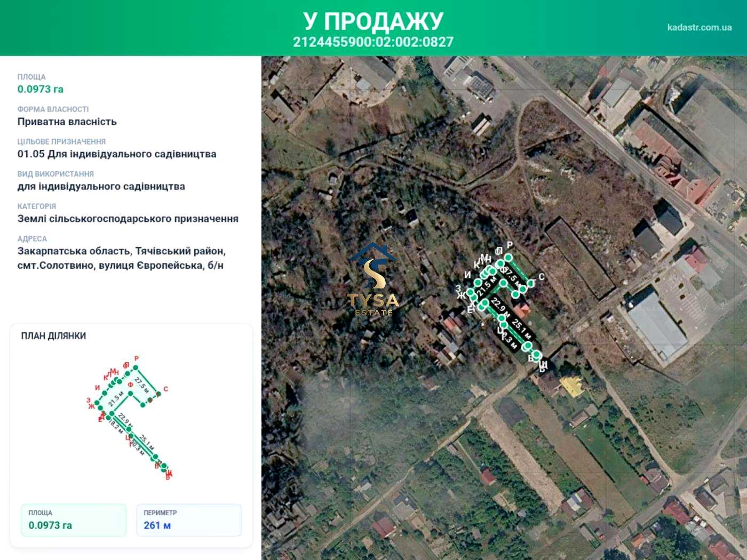747x560 pixels.
Task: Click vertex Р on the satellite map
Action: (508, 257)
